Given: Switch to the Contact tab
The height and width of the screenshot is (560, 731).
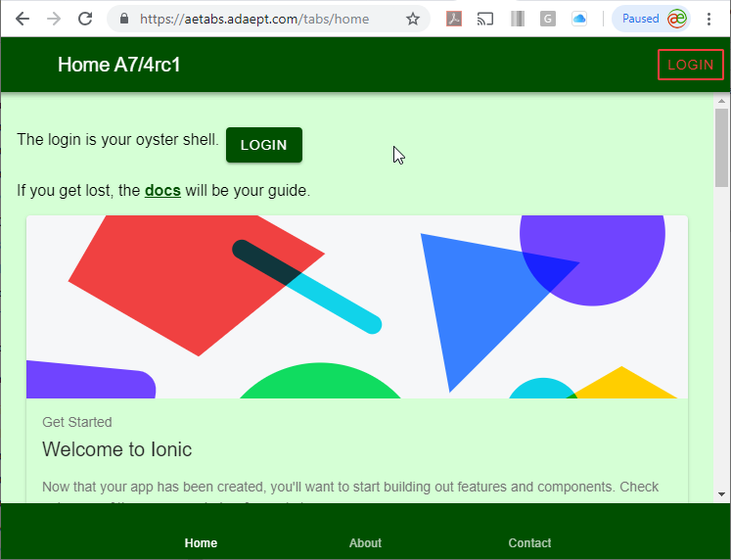Looking at the screenshot, I should 529,542.
